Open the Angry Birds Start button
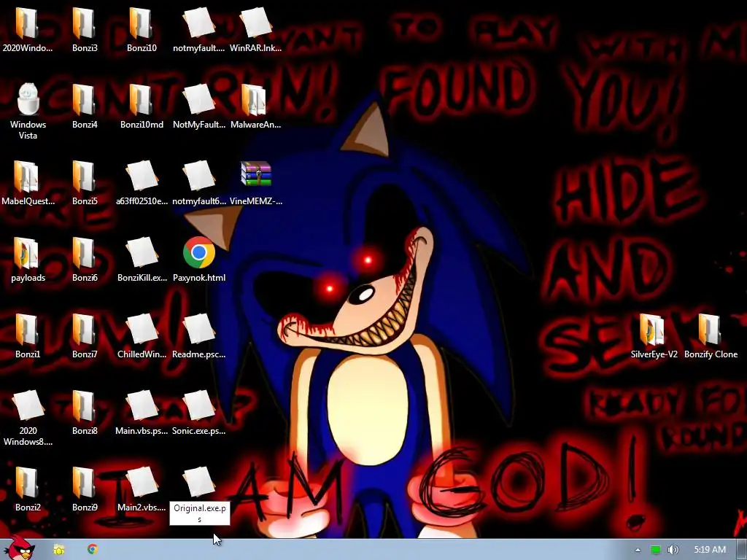Viewport: 747px width, 560px height. (x=18, y=548)
